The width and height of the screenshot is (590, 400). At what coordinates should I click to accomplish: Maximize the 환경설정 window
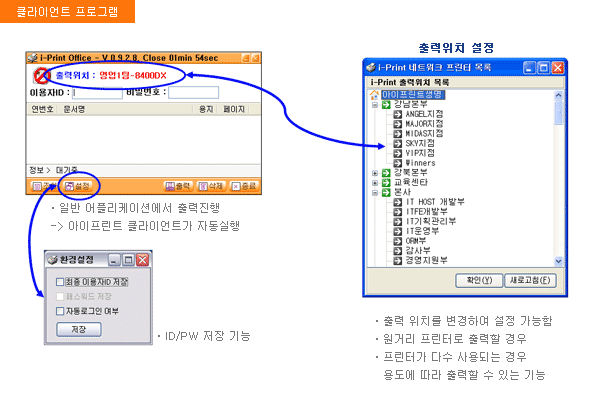pyautogui.click(x=129, y=260)
